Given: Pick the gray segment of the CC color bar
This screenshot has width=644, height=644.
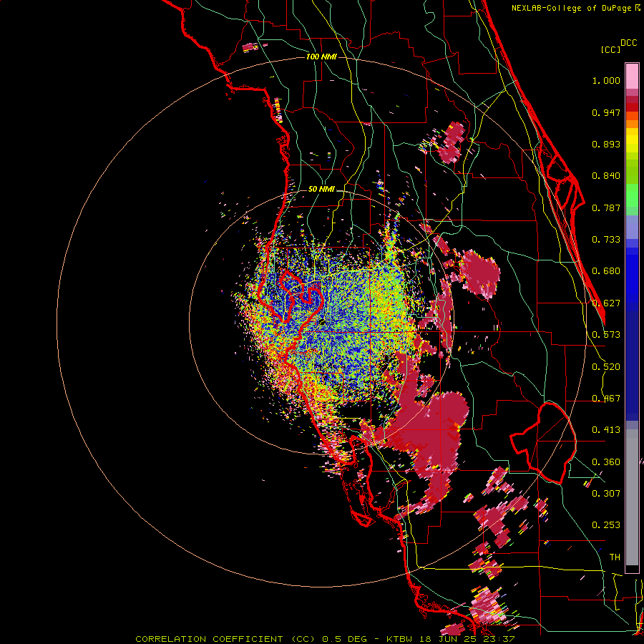Looking at the screenshot, I should (632, 497).
